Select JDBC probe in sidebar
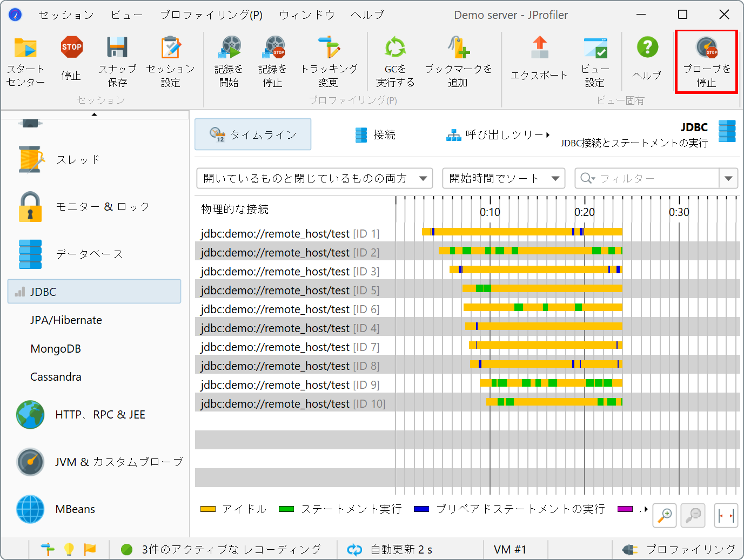The width and height of the screenshot is (744, 560). coord(95,292)
